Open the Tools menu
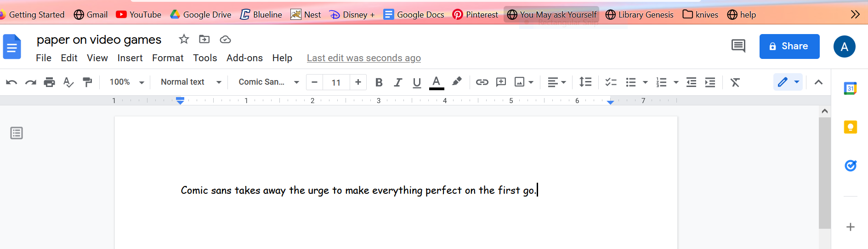 205,58
